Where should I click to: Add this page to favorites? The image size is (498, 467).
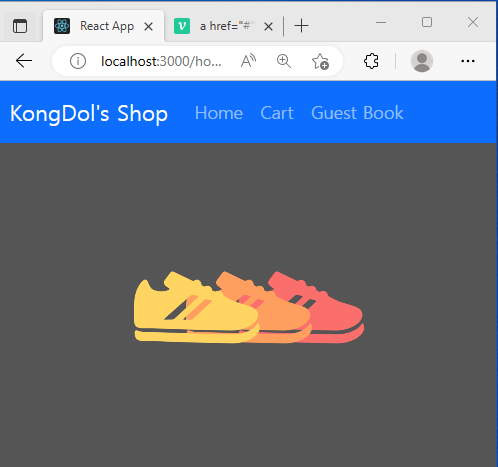320,61
